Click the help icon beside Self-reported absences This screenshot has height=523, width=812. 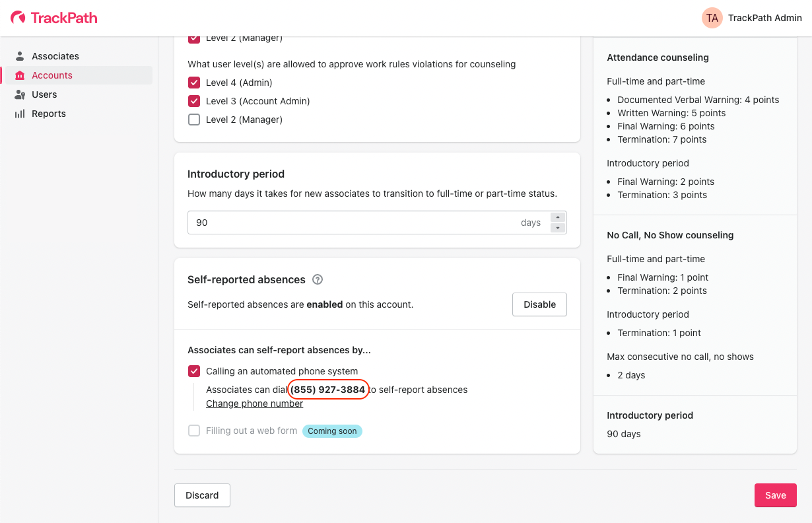[x=318, y=279]
